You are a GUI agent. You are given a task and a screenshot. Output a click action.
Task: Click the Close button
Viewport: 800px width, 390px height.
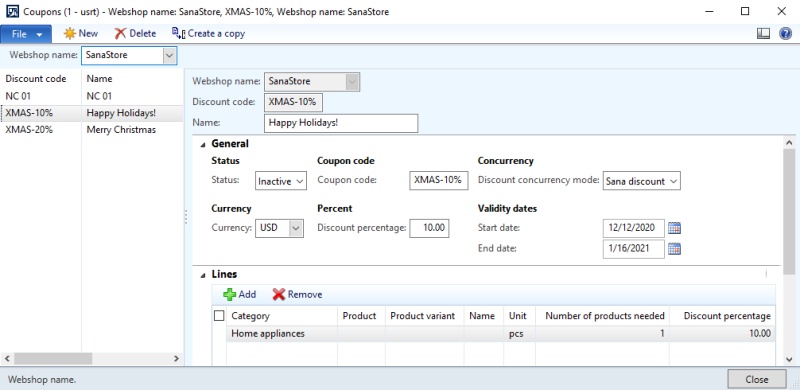[x=757, y=379]
